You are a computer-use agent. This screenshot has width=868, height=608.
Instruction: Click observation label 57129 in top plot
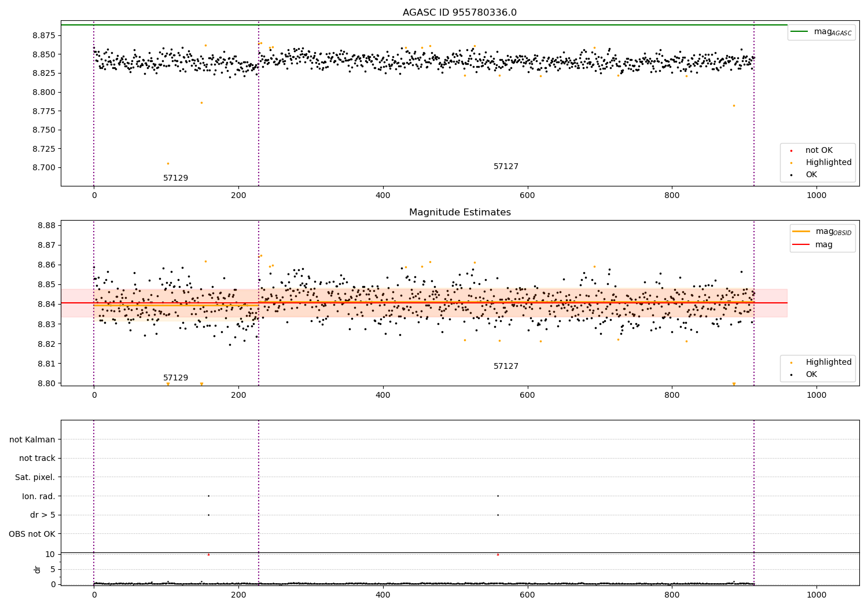coord(175,178)
